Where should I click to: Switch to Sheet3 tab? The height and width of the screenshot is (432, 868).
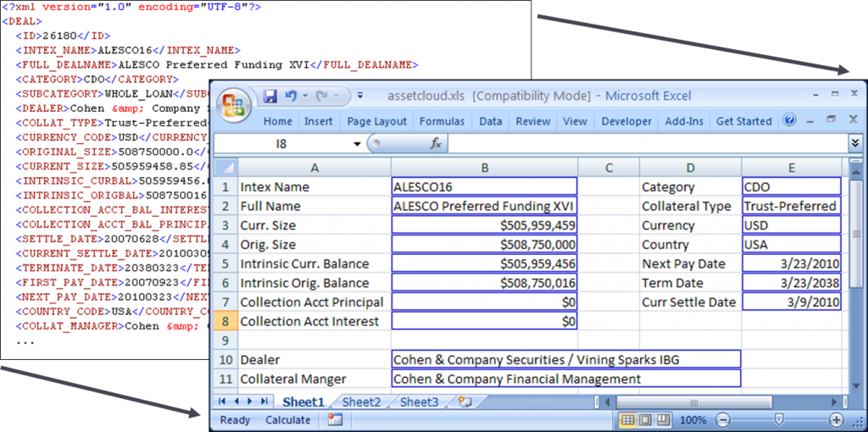tap(419, 402)
